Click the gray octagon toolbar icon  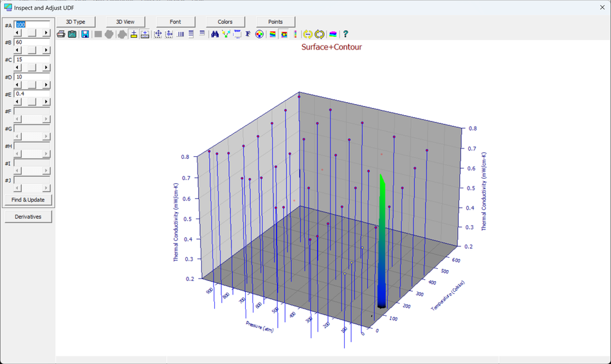tap(109, 34)
